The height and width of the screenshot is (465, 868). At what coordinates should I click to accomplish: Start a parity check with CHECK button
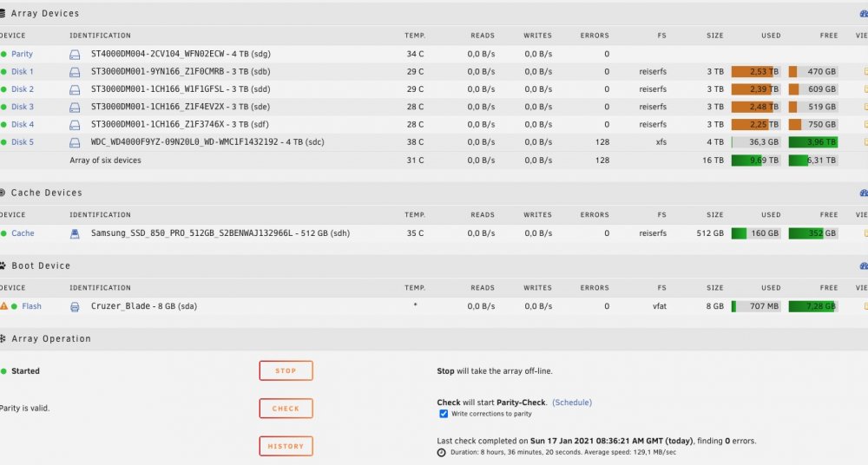pos(286,409)
